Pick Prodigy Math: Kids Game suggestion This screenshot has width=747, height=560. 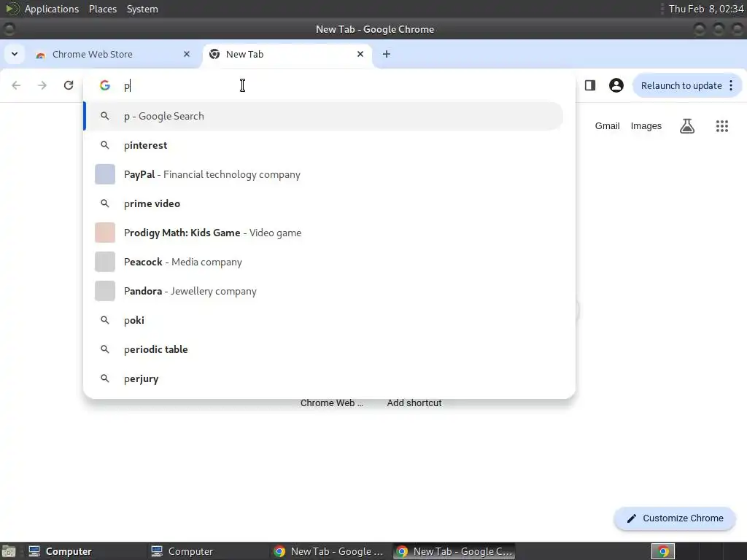point(324,233)
